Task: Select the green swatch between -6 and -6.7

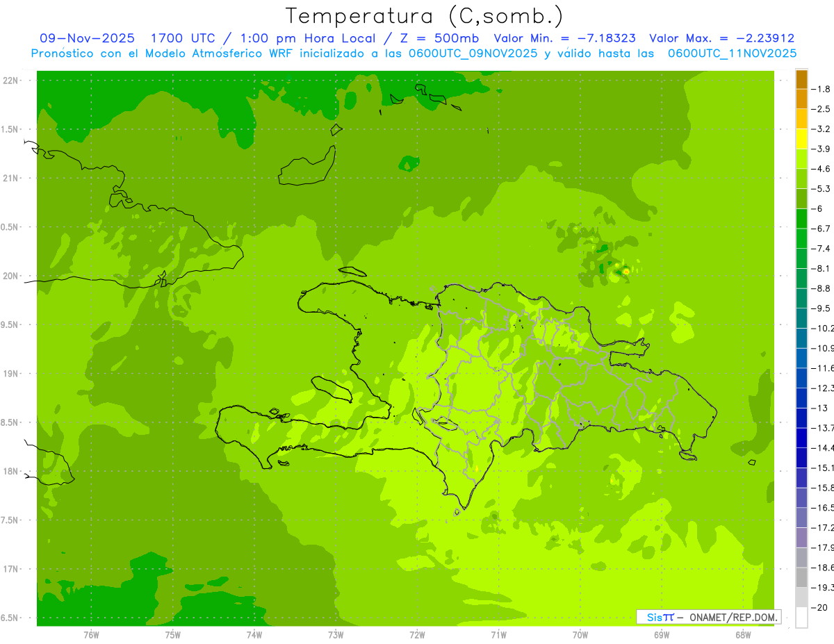Action: pyautogui.click(x=801, y=219)
